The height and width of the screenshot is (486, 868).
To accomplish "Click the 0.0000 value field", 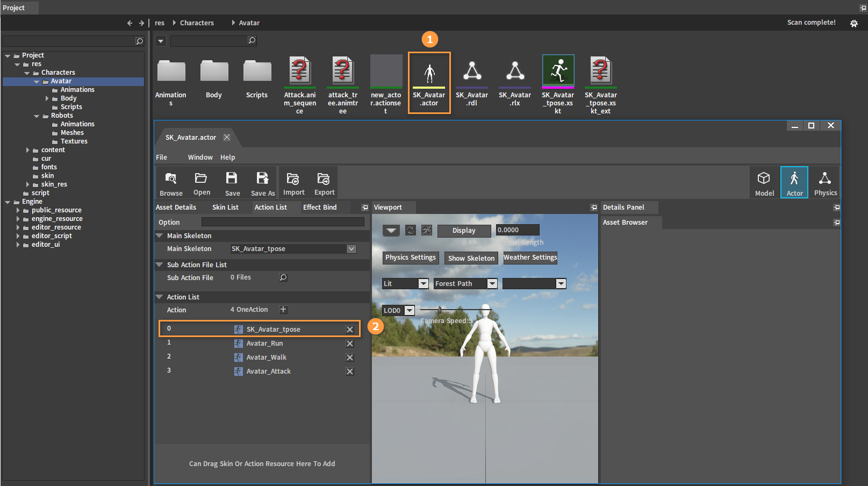I will click(518, 230).
